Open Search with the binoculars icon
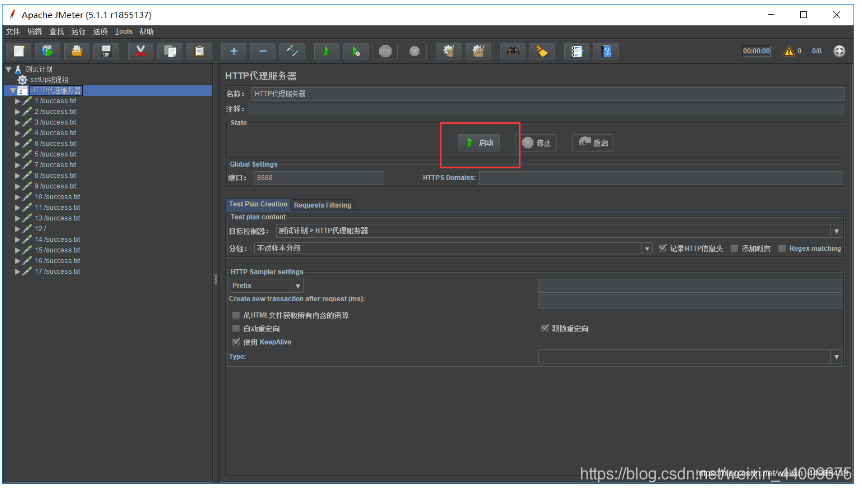The image size is (862, 493). click(x=512, y=51)
